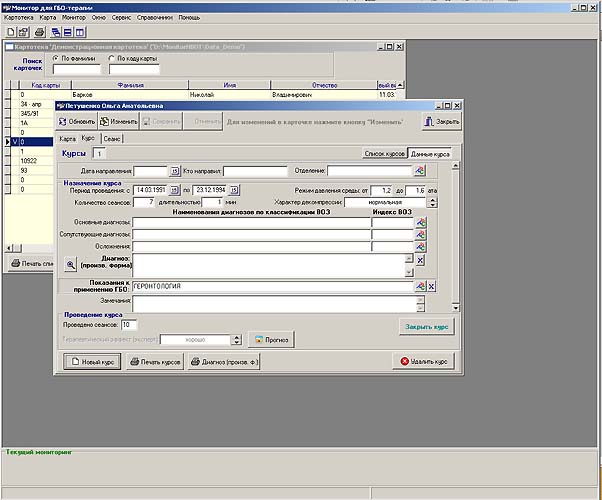602x500 pixels.
Task: Open the 'Картотека' menu
Action: pyautogui.click(x=19, y=18)
